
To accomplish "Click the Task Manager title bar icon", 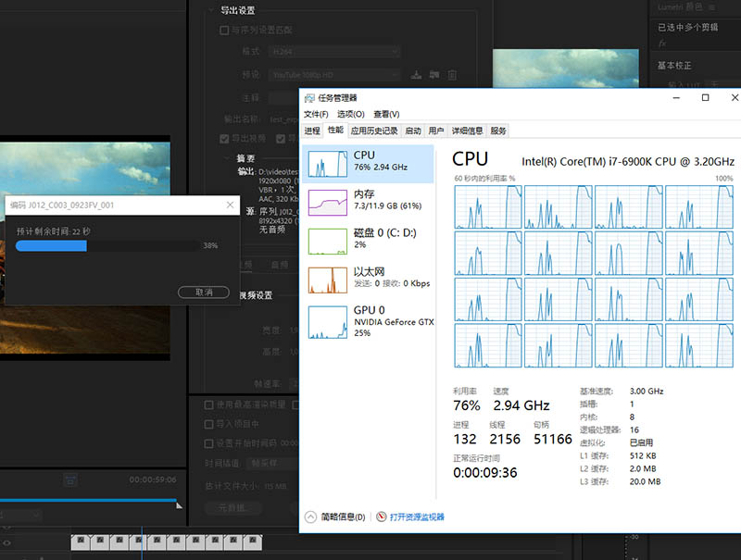I will coord(309,98).
